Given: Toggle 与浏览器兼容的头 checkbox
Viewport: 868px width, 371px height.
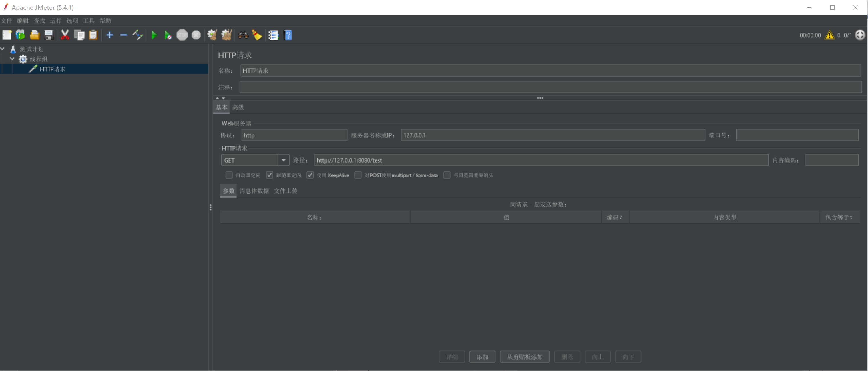Looking at the screenshot, I should click(447, 175).
